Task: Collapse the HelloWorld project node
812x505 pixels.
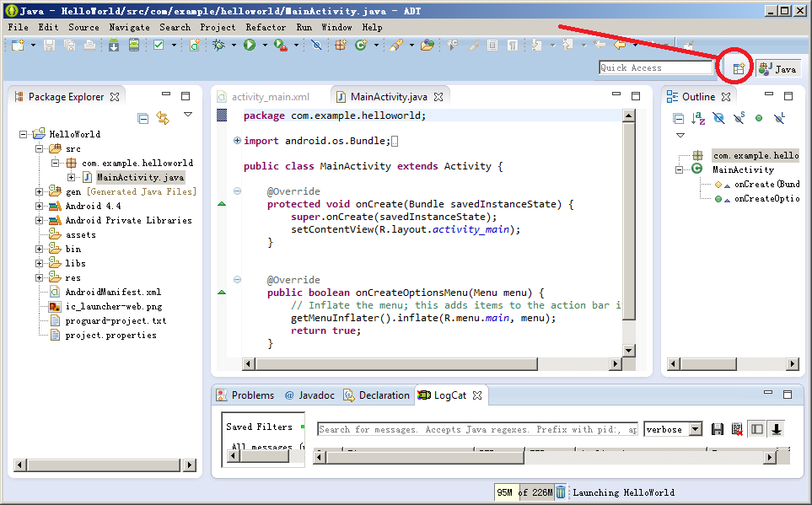Action: coord(24,134)
